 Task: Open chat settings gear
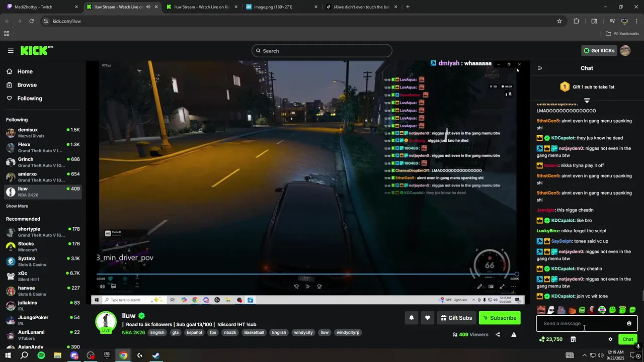(610, 339)
